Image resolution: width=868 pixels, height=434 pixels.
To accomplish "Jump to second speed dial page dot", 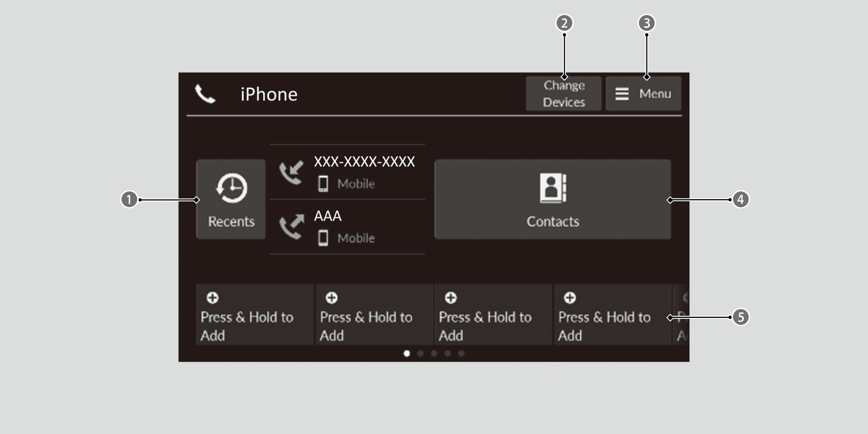I will coord(420,354).
